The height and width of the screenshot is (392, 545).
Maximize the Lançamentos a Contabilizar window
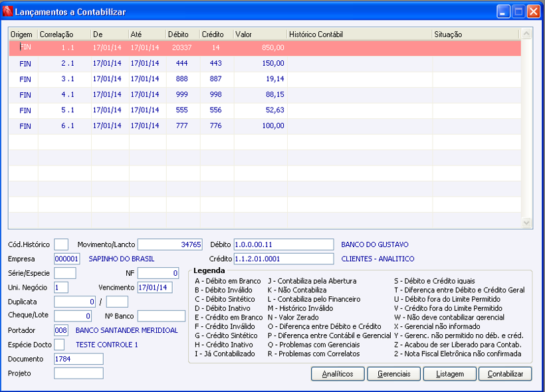pyautogui.click(x=518, y=11)
